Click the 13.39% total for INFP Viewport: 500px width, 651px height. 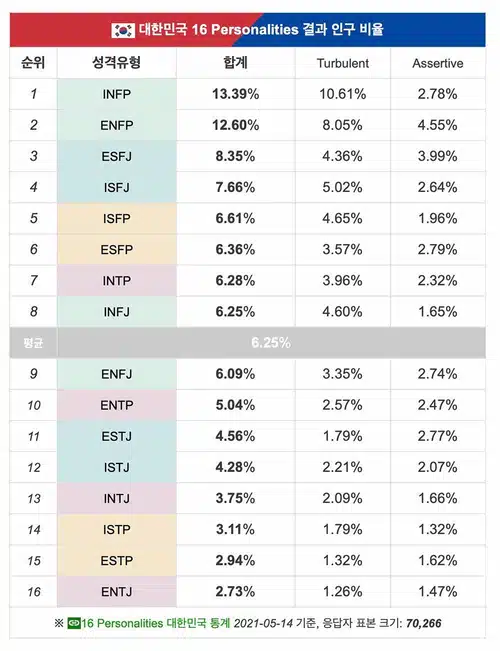(235, 94)
